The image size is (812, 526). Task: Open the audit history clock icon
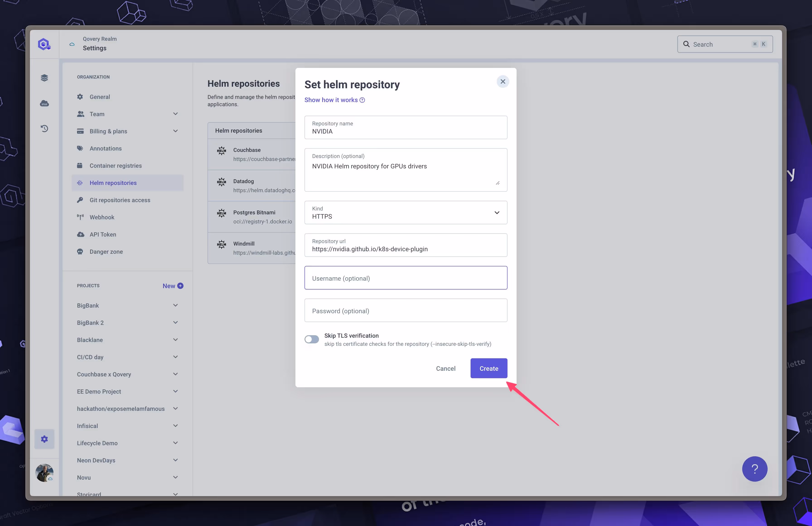click(44, 129)
